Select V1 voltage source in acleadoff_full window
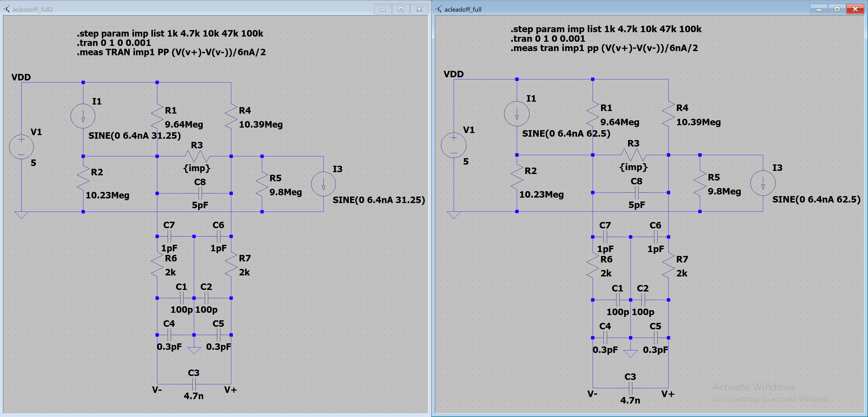The height and width of the screenshot is (417, 868). pyautogui.click(x=453, y=145)
